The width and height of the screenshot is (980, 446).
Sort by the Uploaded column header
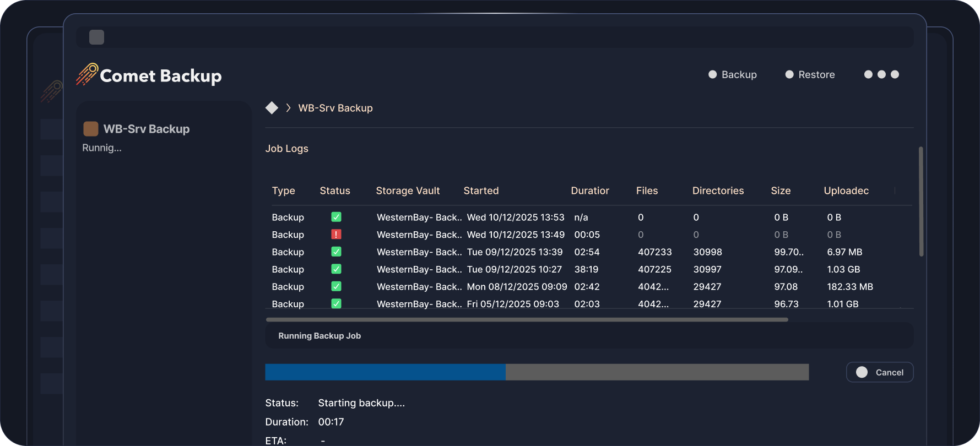coord(846,191)
